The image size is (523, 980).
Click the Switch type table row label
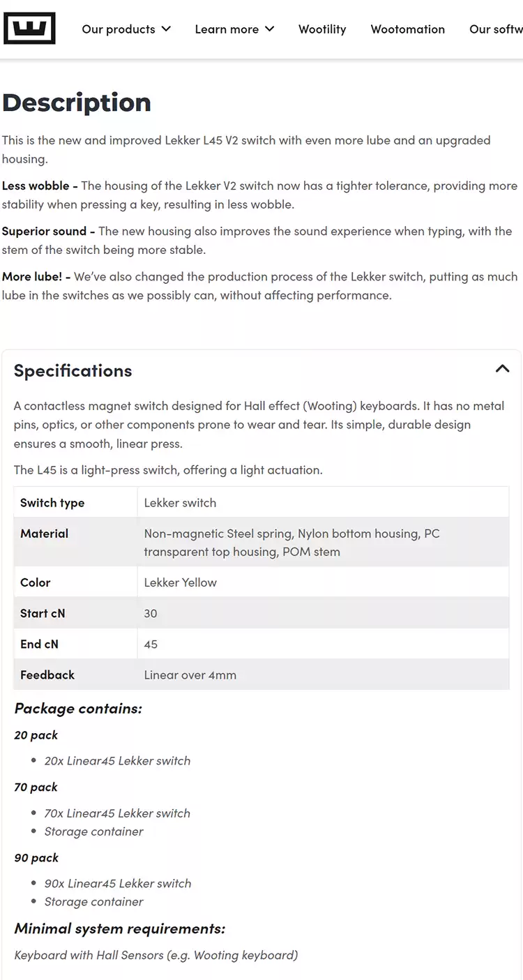(52, 503)
